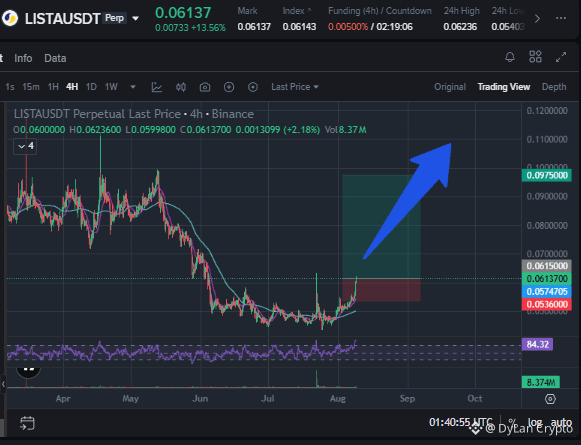Click the LISTA coin logo icon
The image size is (581, 445).
pyautogui.click(x=10, y=18)
